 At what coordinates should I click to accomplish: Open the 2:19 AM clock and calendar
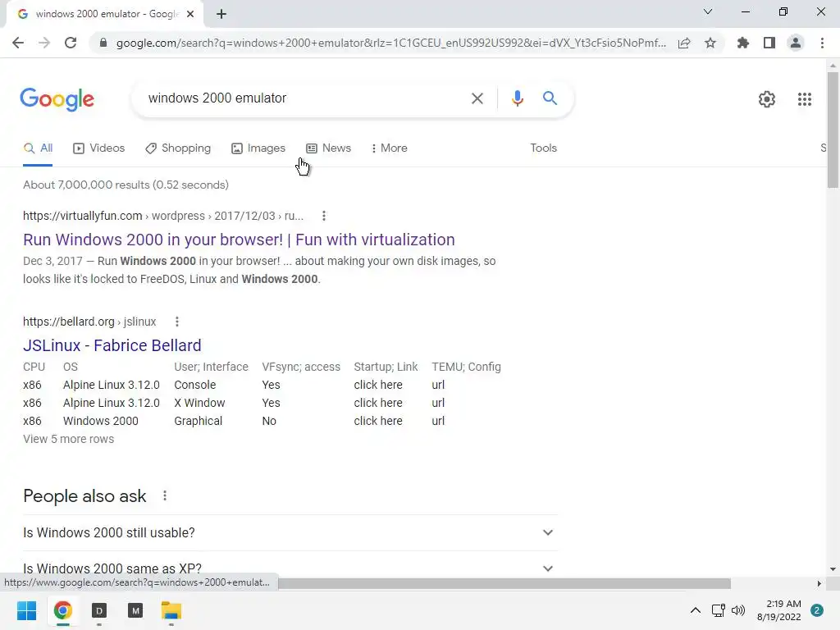[779, 610]
